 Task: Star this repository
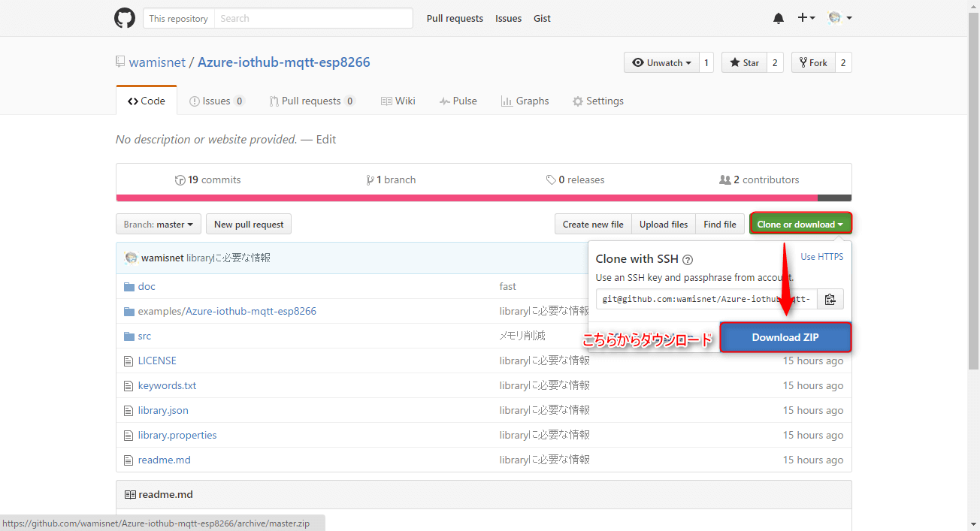743,63
